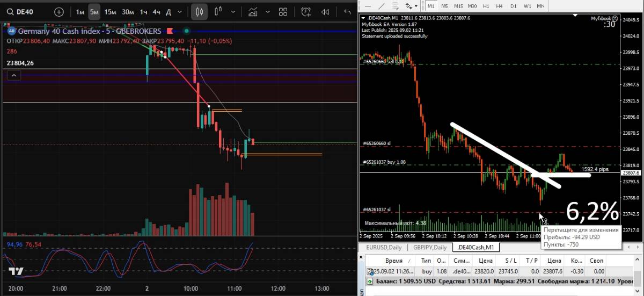This screenshot has height=296, width=644.
Task: Expand the timeframe list dropdown after Д
Action: coord(180,12)
